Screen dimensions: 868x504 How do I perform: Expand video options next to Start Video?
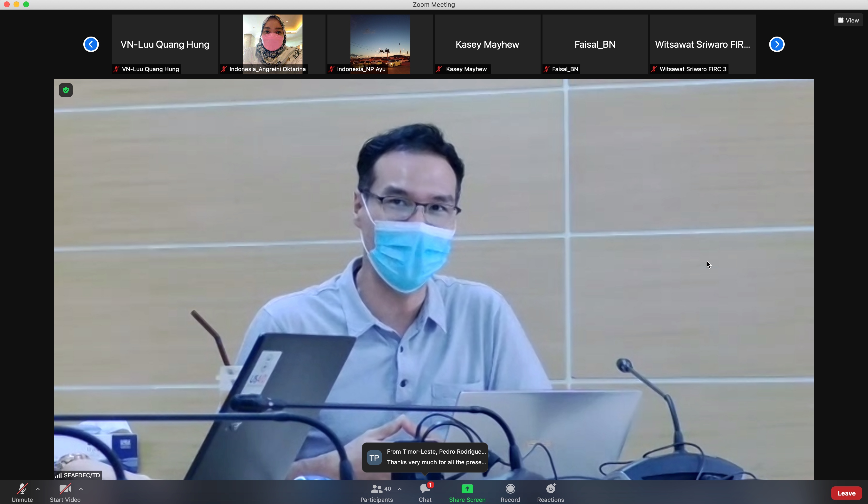pos(81,489)
